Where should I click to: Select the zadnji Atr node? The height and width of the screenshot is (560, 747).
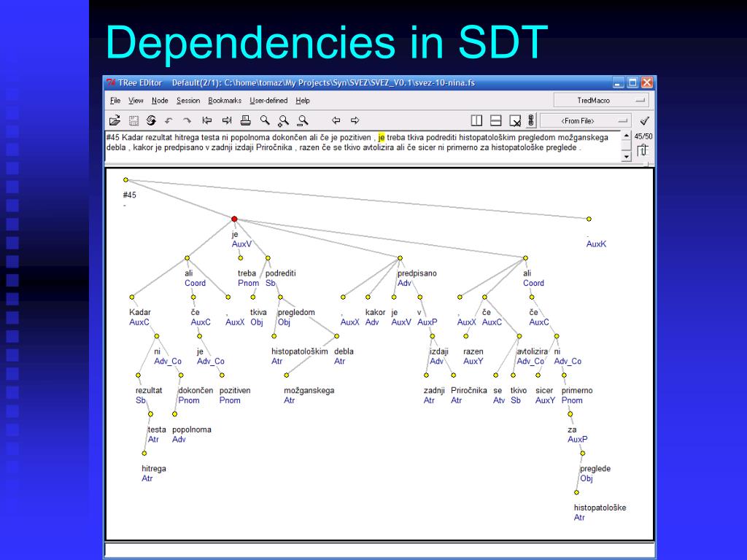426,376
